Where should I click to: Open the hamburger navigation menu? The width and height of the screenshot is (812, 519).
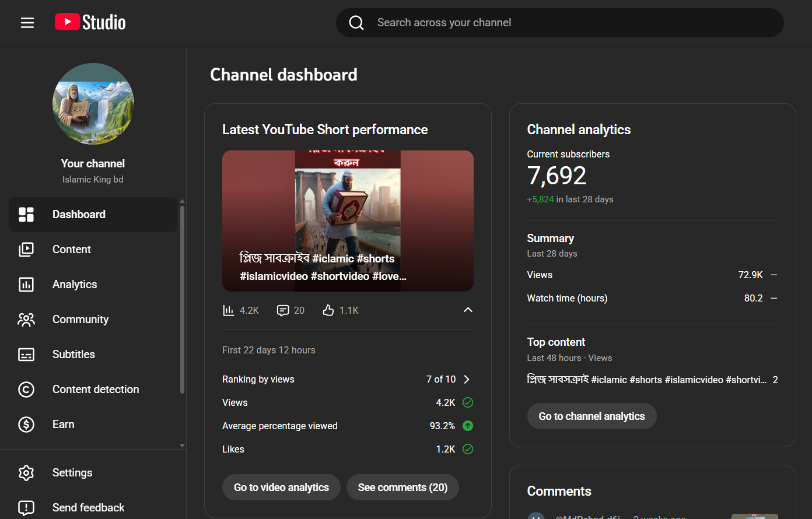[x=27, y=23]
